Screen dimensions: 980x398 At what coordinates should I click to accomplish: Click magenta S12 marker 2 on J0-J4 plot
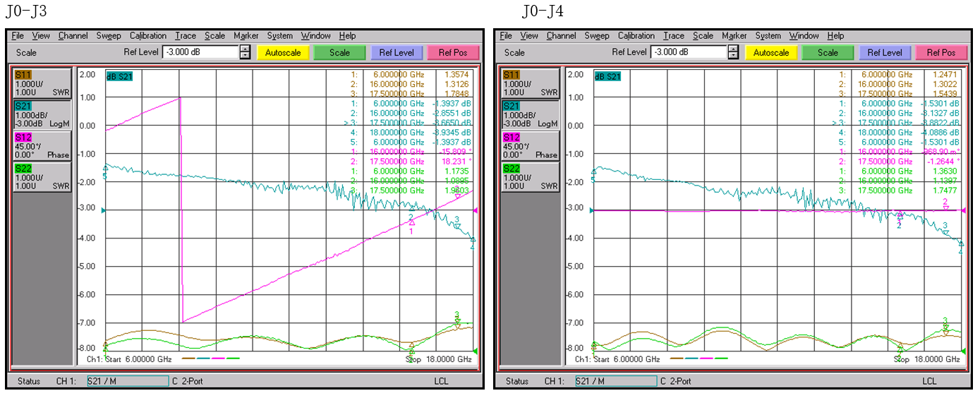(945, 207)
